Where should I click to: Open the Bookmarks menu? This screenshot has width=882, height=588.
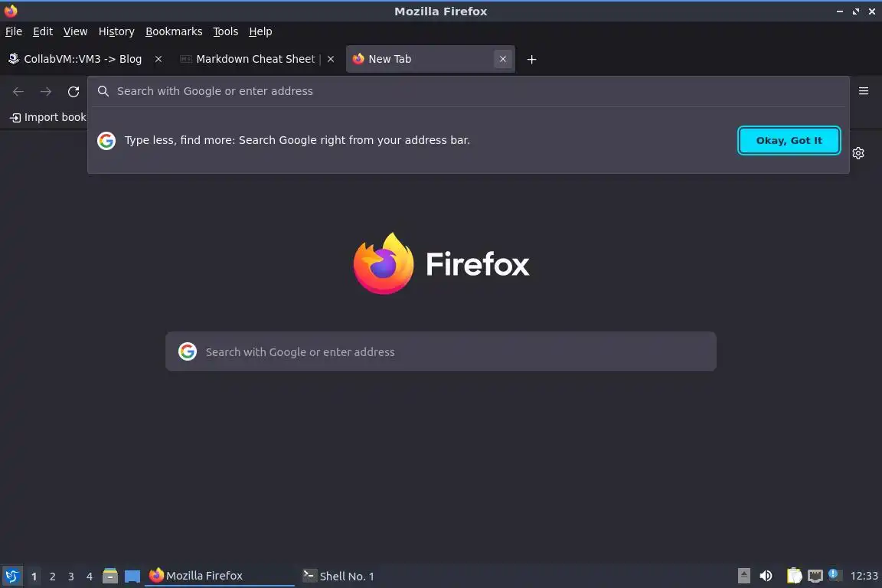[174, 31]
